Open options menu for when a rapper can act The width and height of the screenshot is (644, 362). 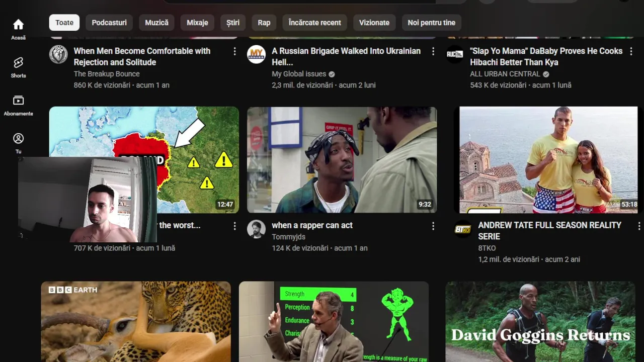point(433,226)
